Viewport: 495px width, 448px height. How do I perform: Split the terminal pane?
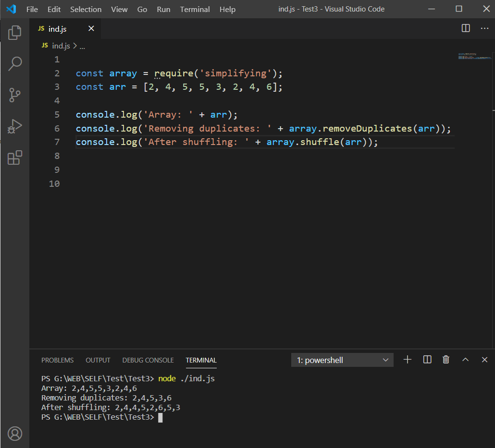tap(427, 360)
